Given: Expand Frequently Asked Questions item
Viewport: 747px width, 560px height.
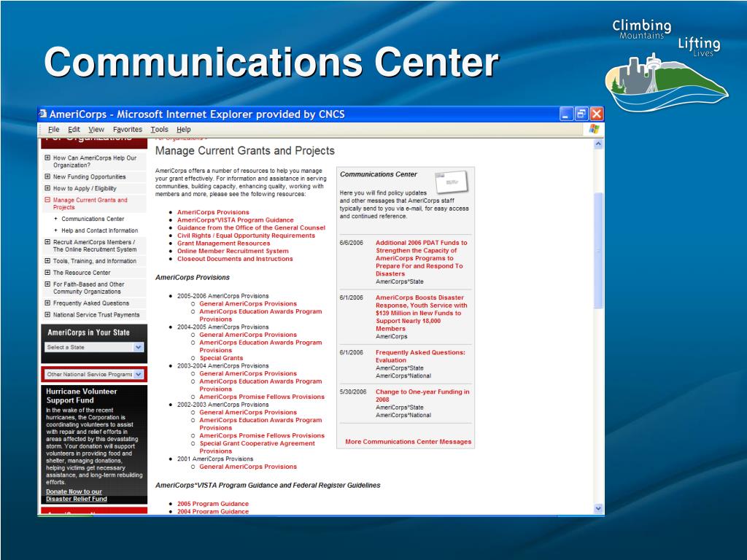Looking at the screenshot, I should point(47,303).
